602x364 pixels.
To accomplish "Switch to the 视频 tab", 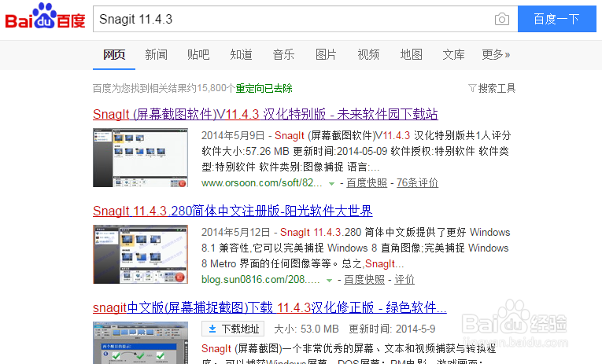I will tap(368, 54).
